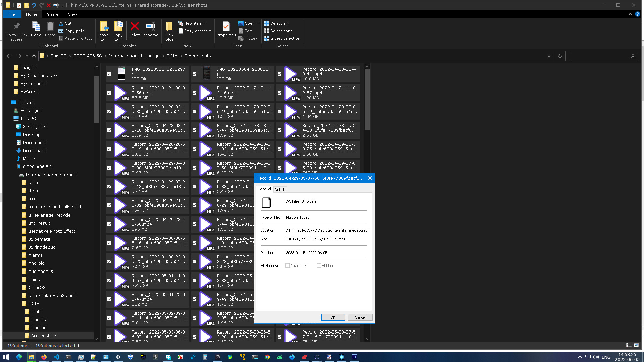Switch to the View ribbon tab
644x362 pixels.
pos(72,14)
